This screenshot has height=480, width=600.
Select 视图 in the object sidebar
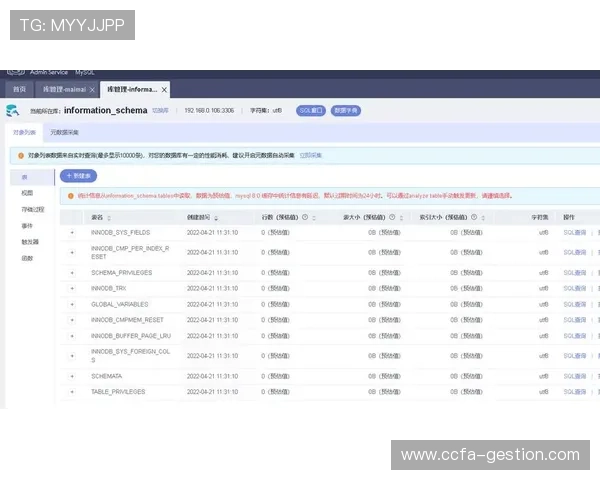27,193
